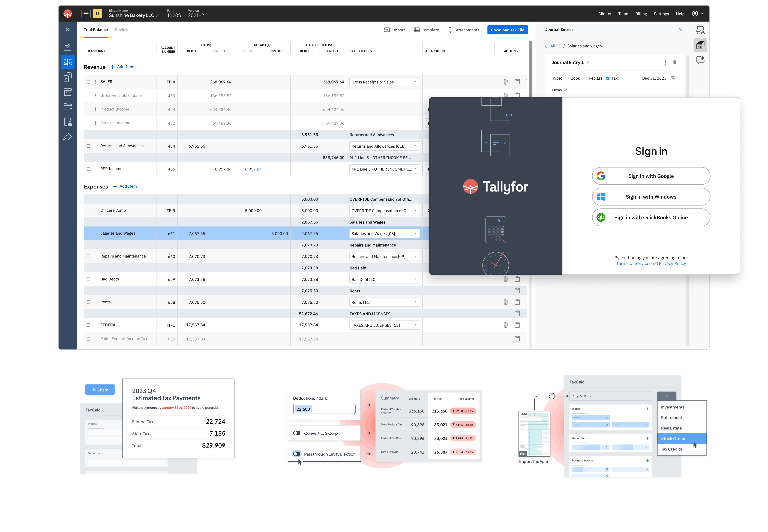Click clipboard icon on TAXES AND LICENSES summary row
Viewport: 768px width, 532px height.
point(517,314)
